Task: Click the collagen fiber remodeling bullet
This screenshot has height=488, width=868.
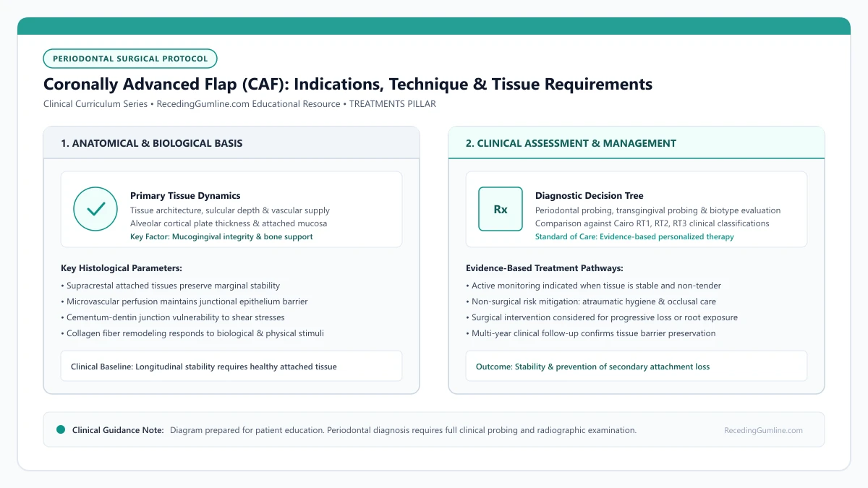Action: pyautogui.click(x=192, y=333)
